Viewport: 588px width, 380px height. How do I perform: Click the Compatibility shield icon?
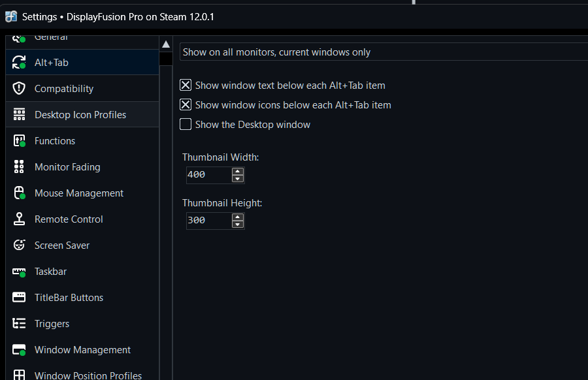pyautogui.click(x=20, y=89)
